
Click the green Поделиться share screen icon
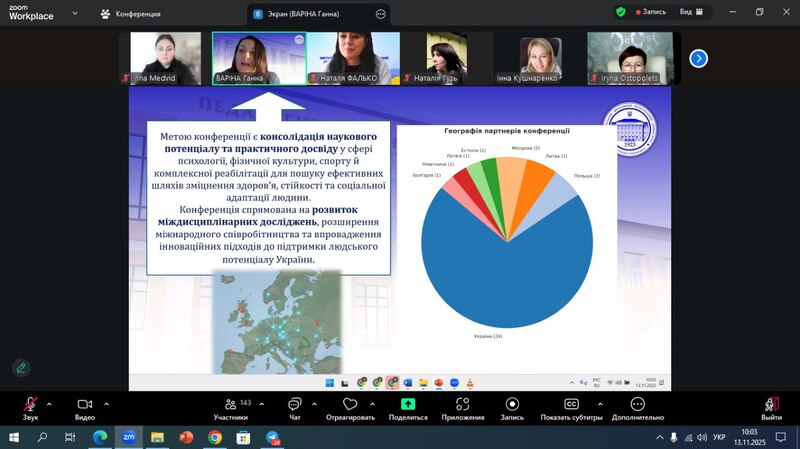(x=408, y=404)
